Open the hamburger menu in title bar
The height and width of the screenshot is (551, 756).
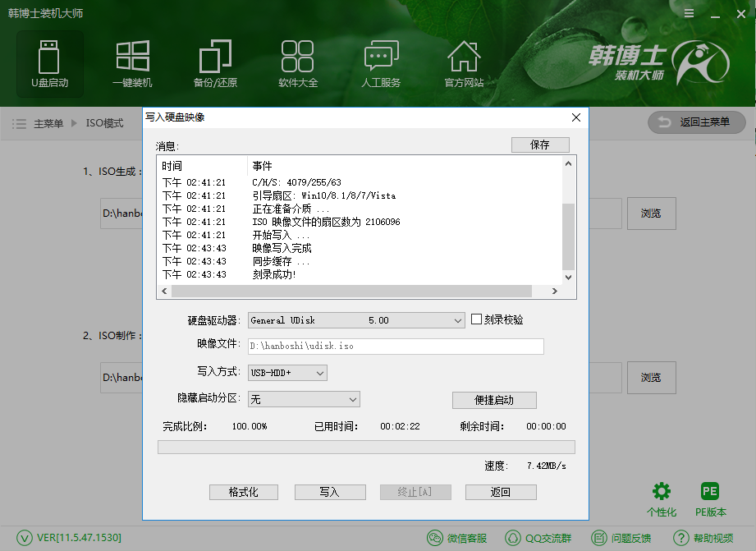pos(689,13)
